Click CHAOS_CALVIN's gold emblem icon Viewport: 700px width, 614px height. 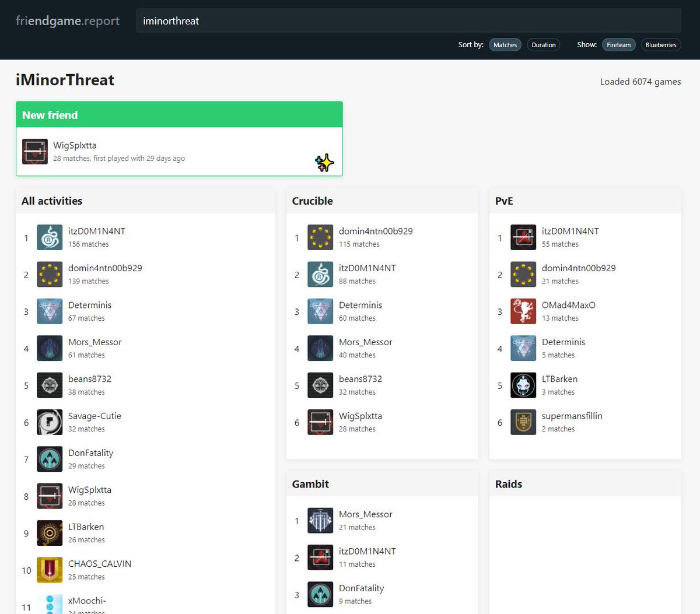point(50,570)
